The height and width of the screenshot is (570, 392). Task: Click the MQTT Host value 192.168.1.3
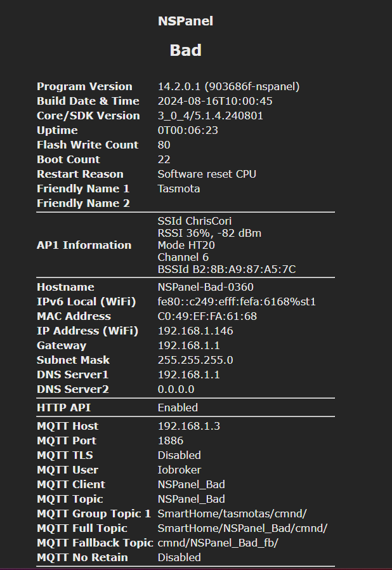point(189,426)
